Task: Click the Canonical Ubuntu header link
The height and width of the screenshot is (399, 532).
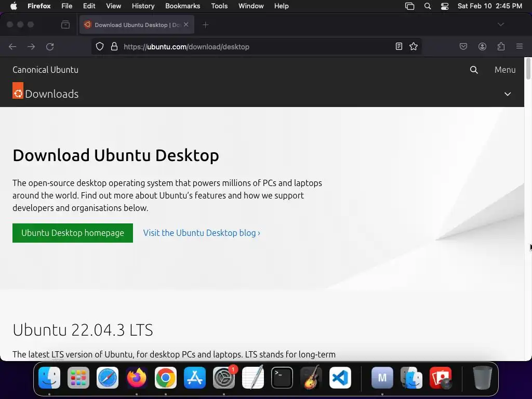Action: tap(46, 70)
